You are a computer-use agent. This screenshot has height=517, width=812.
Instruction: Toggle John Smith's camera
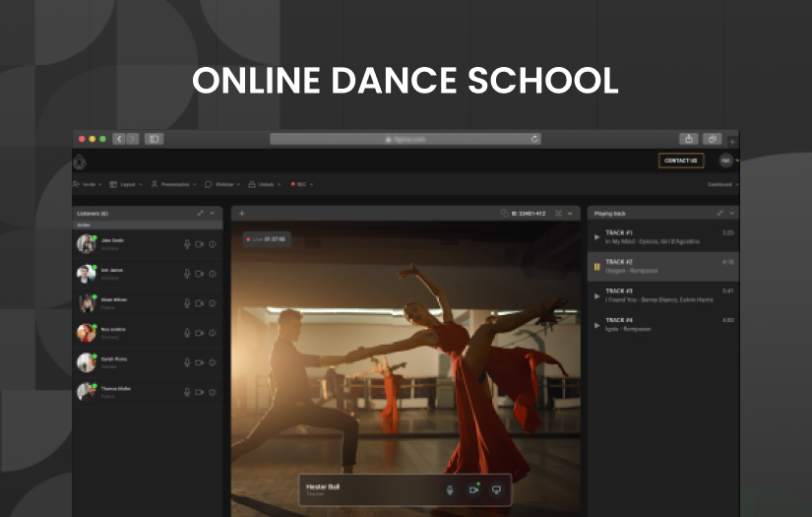[200, 244]
